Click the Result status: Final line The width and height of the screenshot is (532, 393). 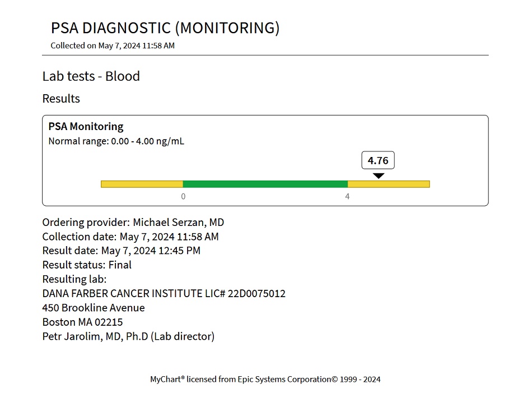(x=87, y=265)
